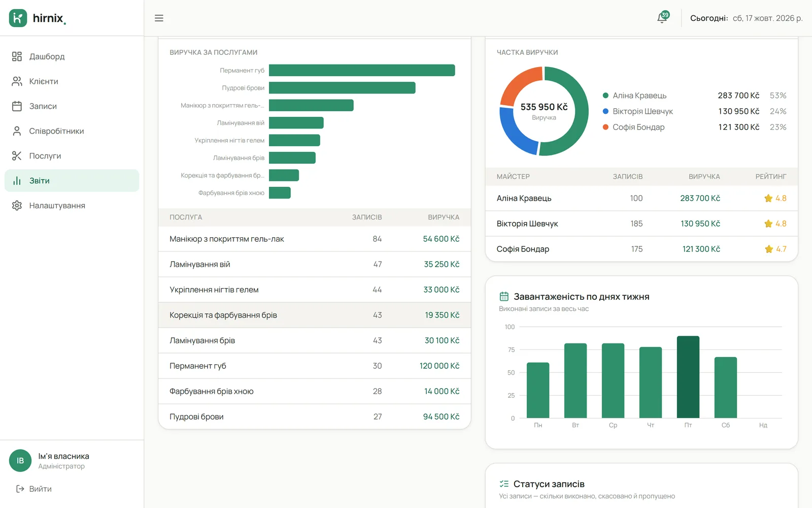This screenshot has width=812, height=508.
Task: Click the 535 950 Kč donut total
Action: (x=544, y=107)
